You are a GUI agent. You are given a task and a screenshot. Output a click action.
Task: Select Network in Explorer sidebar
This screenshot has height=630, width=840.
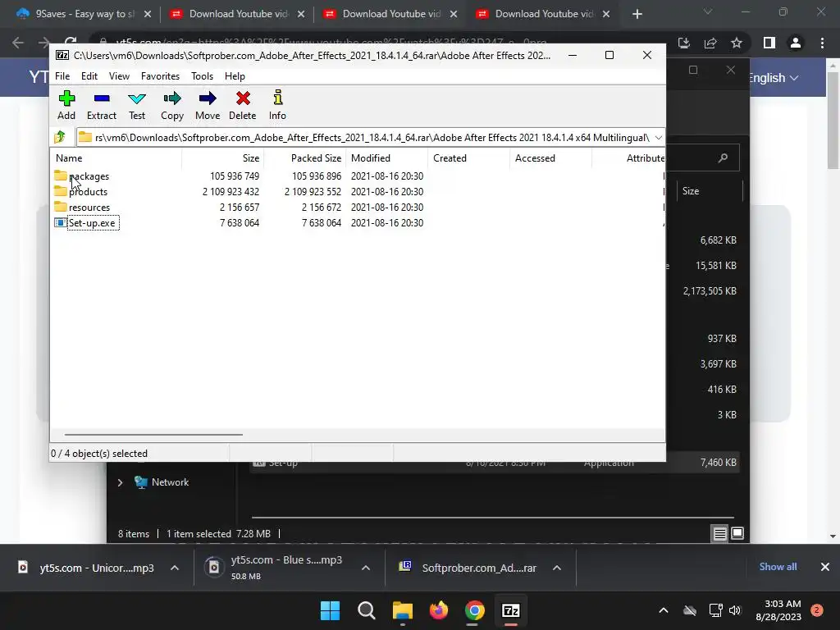[162, 482]
